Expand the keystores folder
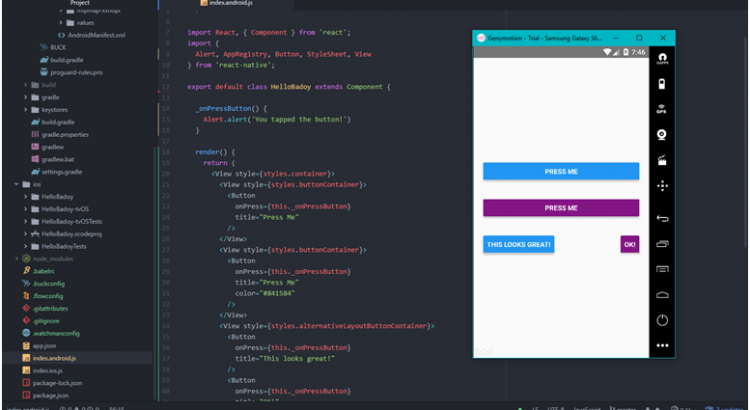 (x=54, y=109)
